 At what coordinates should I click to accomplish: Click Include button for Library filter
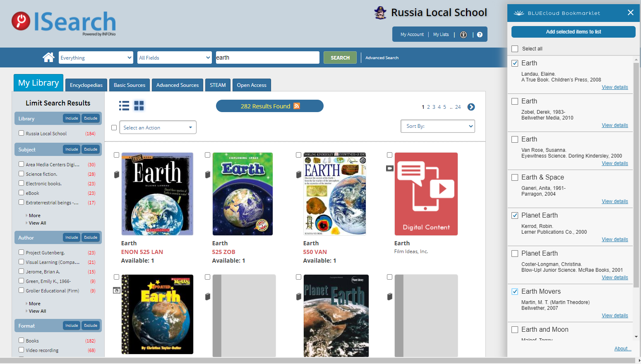(72, 118)
